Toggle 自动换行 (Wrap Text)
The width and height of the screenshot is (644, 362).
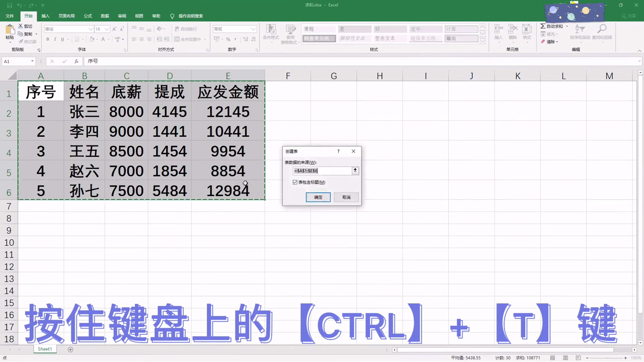[186, 29]
